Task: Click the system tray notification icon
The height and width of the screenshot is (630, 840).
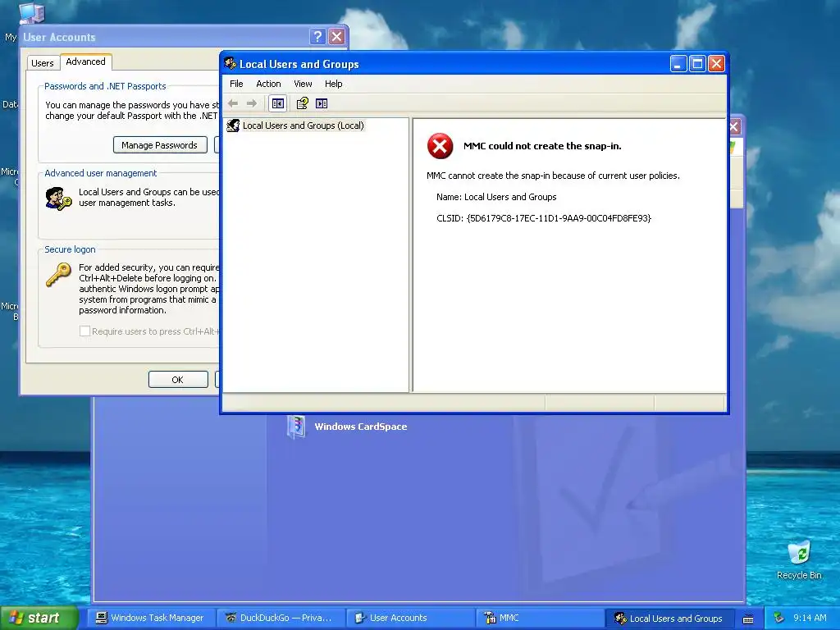Action: click(779, 619)
